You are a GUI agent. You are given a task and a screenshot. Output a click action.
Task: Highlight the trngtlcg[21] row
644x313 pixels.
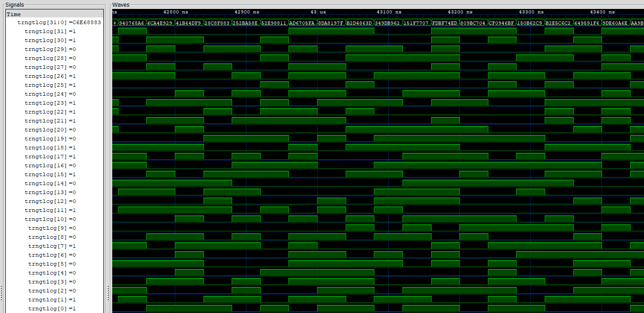click(50, 121)
